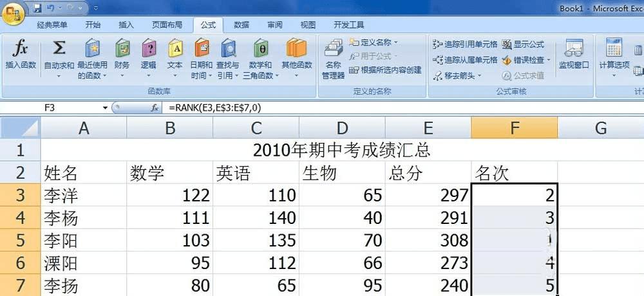Viewport: 644px width, 296px height.
Task: Open the Logical (逻辑) functions book icon
Action: coord(149,48)
